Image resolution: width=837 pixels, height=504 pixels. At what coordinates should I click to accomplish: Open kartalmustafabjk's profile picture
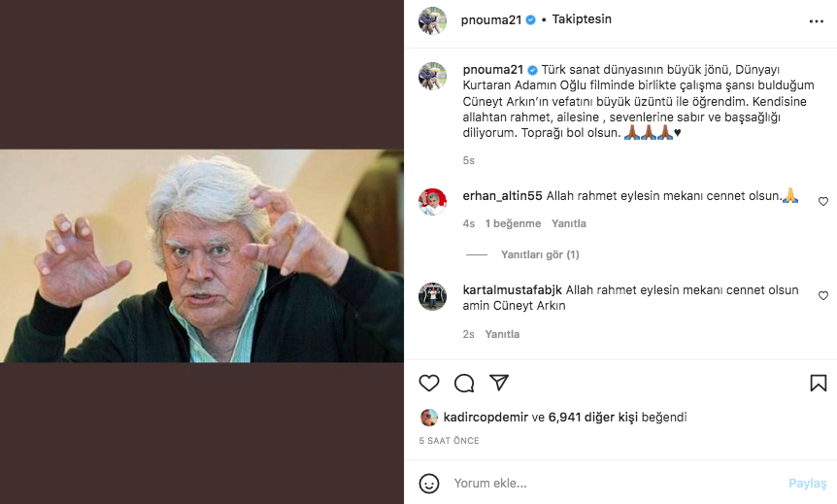pos(432,296)
